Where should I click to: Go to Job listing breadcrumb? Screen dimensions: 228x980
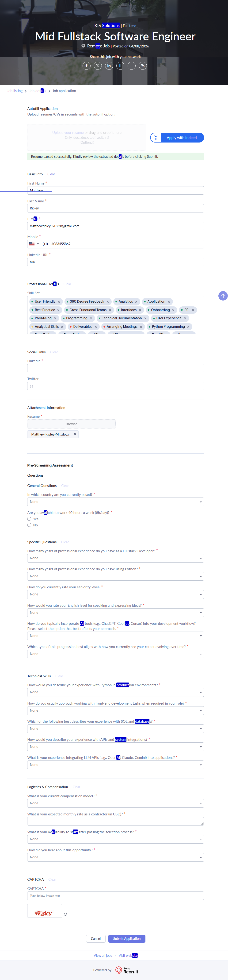(x=15, y=91)
